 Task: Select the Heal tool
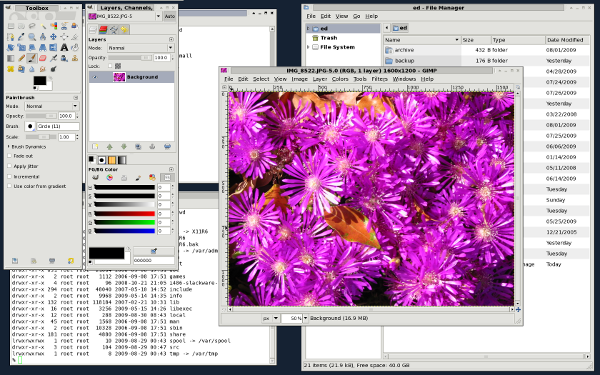[x=11, y=69]
